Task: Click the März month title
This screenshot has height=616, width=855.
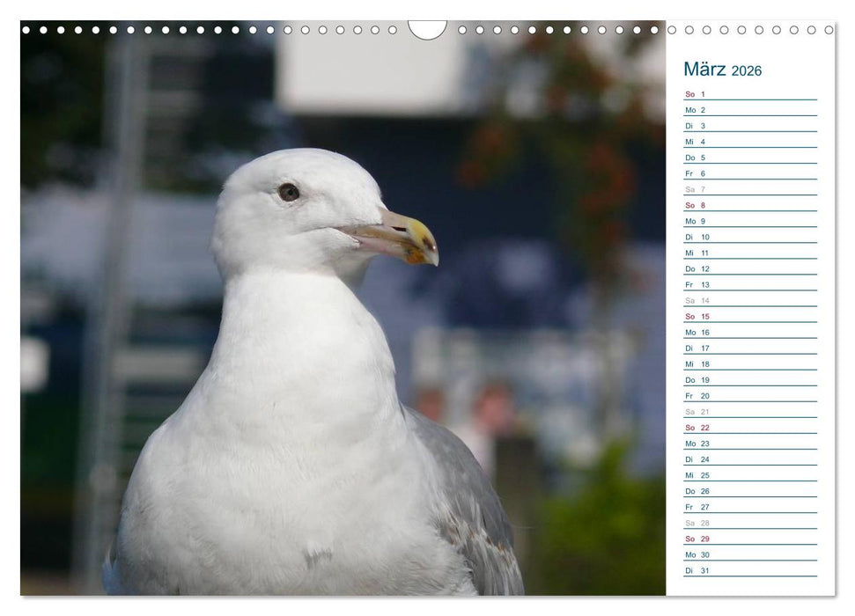Action: (704, 70)
